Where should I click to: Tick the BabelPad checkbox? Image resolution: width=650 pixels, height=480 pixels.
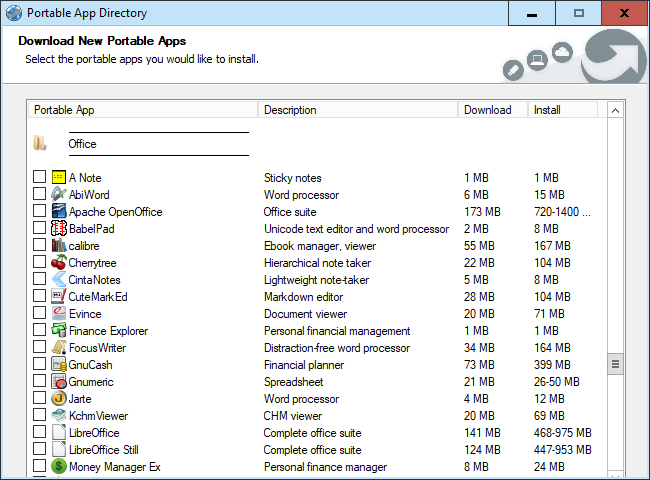coord(39,229)
